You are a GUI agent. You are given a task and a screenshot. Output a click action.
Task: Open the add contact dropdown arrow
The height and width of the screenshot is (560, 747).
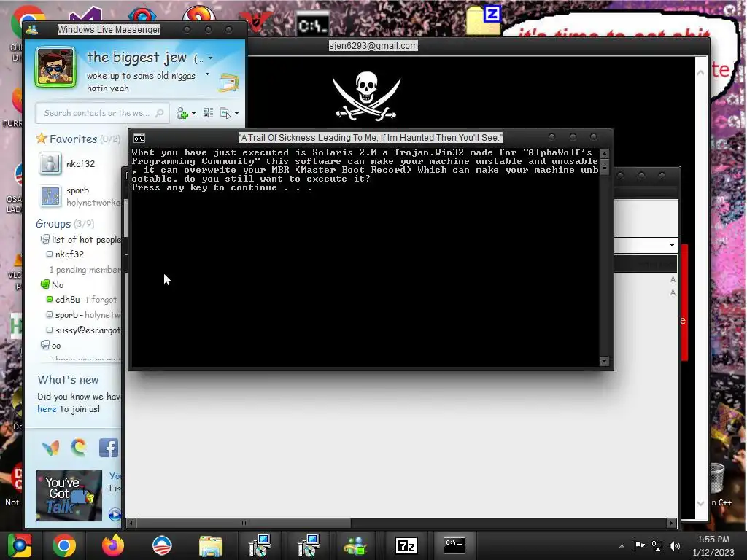click(193, 114)
